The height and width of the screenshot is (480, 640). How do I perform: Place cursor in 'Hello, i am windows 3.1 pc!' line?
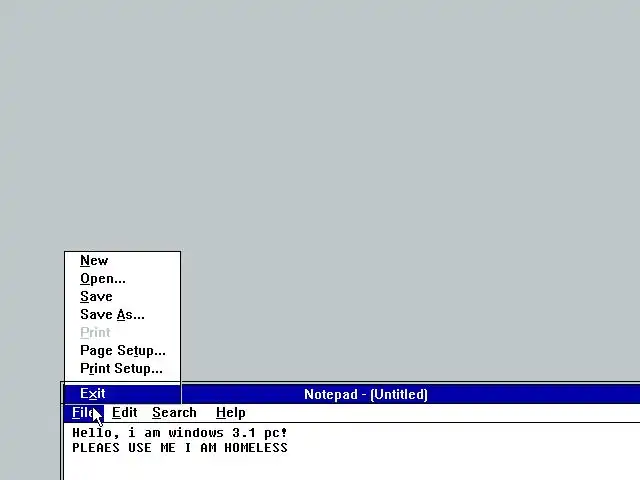(180, 433)
